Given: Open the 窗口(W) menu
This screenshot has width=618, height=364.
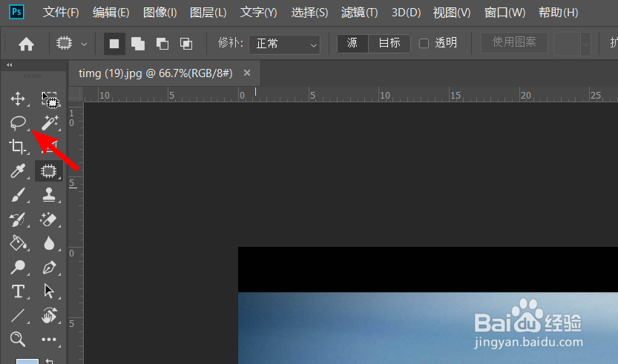Looking at the screenshot, I should (x=504, y=13).
